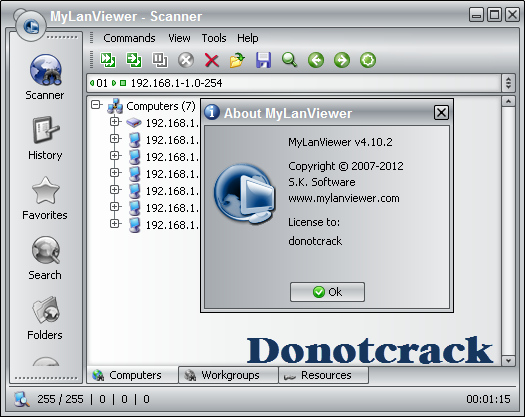Click the MyLanViewer application logo in title bar

click(x=31, y=26)
